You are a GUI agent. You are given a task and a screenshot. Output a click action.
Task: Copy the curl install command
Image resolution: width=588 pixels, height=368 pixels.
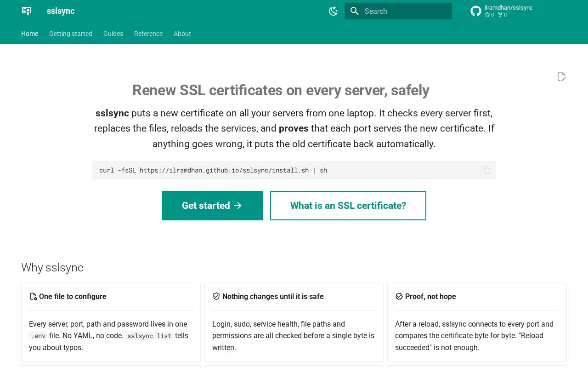(487, 170)
